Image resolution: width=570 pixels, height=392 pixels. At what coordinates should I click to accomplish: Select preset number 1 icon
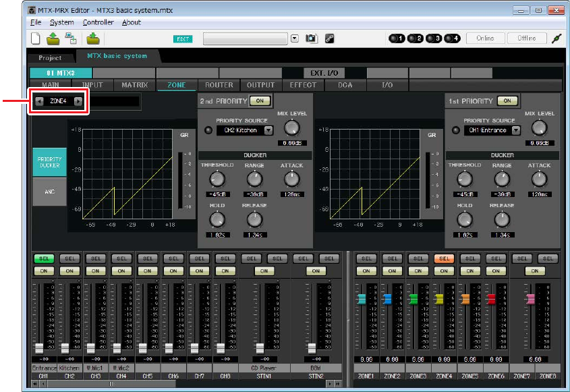click(397, 38)
